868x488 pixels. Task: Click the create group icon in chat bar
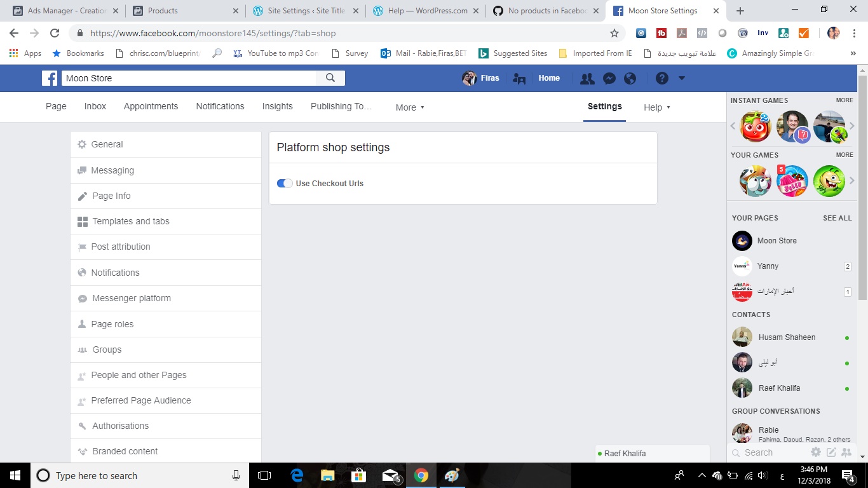click(x=846, y=452)
